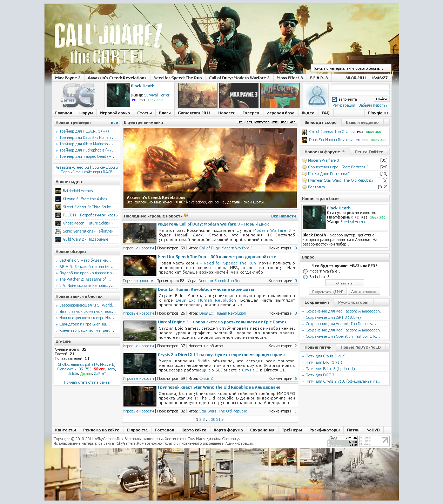This screenshot has width=443, height=504.
Task: Filter featured games by PSP platform icon
Action: 275,122
